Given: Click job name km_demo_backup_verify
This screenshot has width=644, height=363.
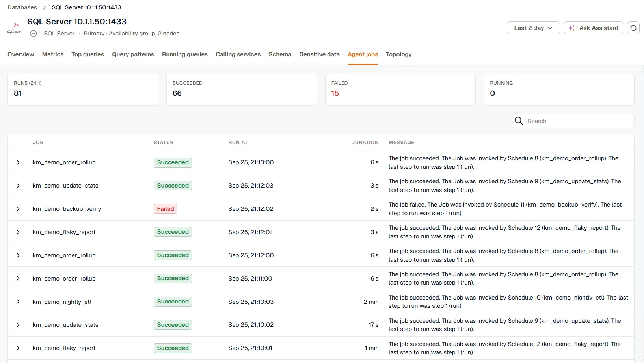Looking at the screenshot, I should (x=67, y=209).
